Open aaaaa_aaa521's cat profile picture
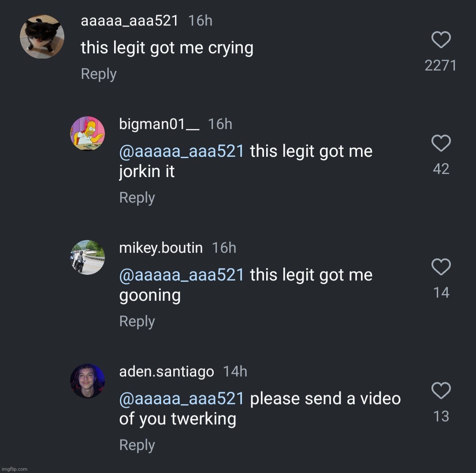The image size is (476, 473). (42, 37)
